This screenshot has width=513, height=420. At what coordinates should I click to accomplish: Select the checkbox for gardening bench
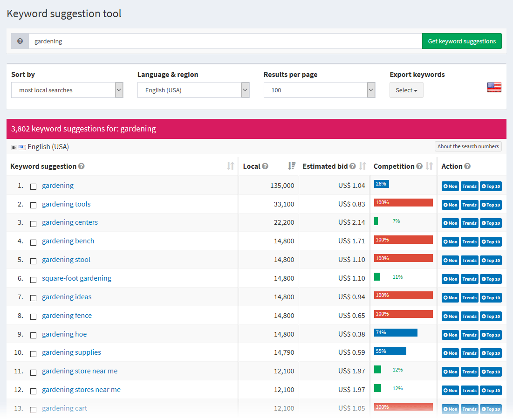pos(33,242)
